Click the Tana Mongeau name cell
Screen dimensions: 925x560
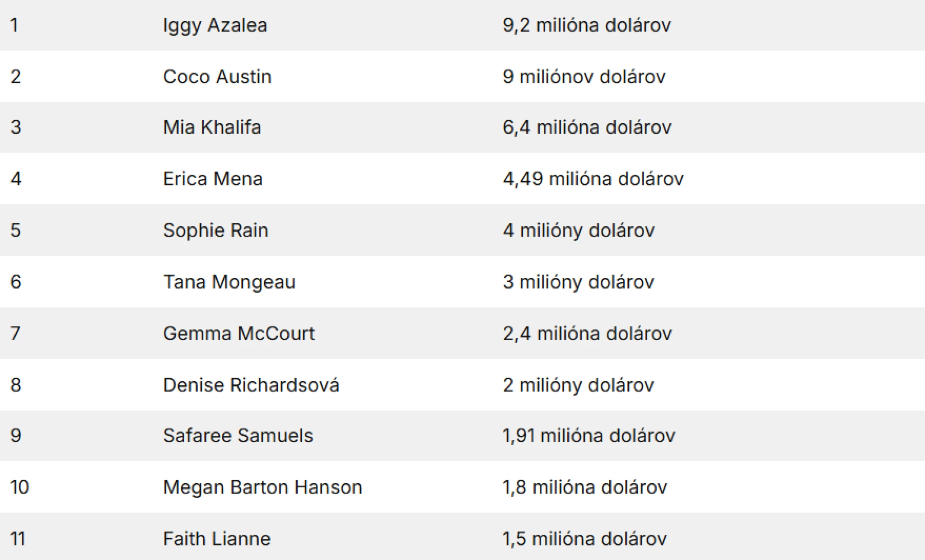(229, 282)
